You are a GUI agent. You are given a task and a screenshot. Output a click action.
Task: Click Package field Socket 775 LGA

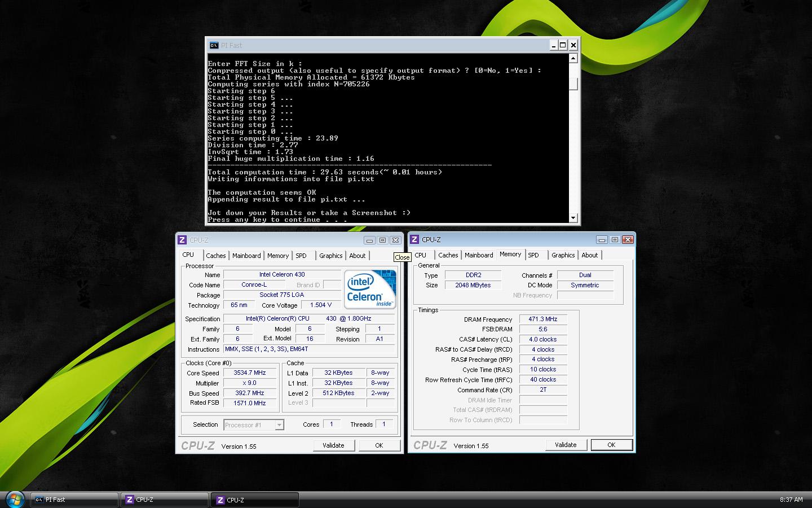[x=282, y=295]
